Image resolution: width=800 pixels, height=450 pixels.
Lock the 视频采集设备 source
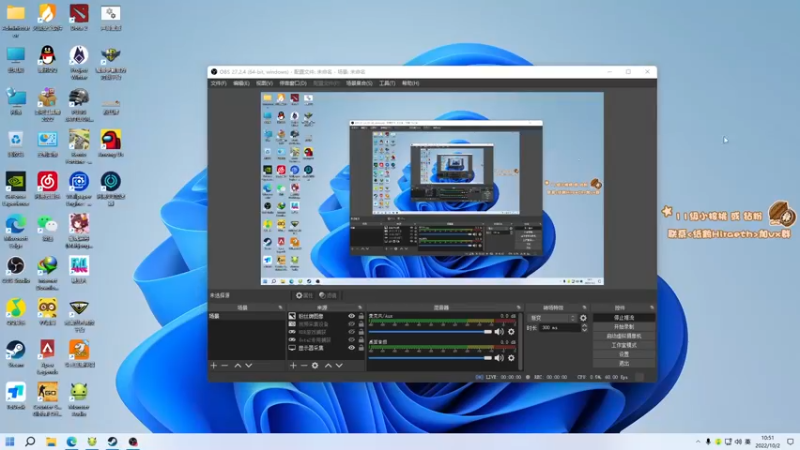coord(361,324)
